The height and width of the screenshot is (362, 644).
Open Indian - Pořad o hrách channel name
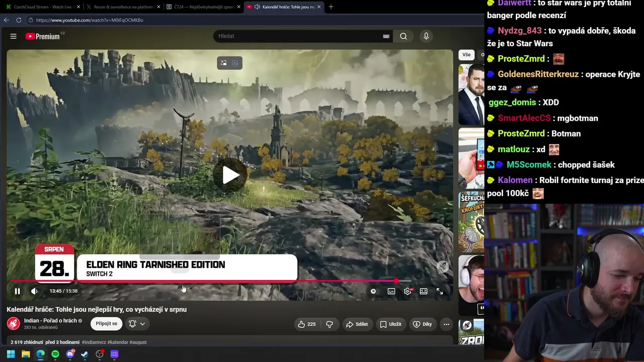50,321
